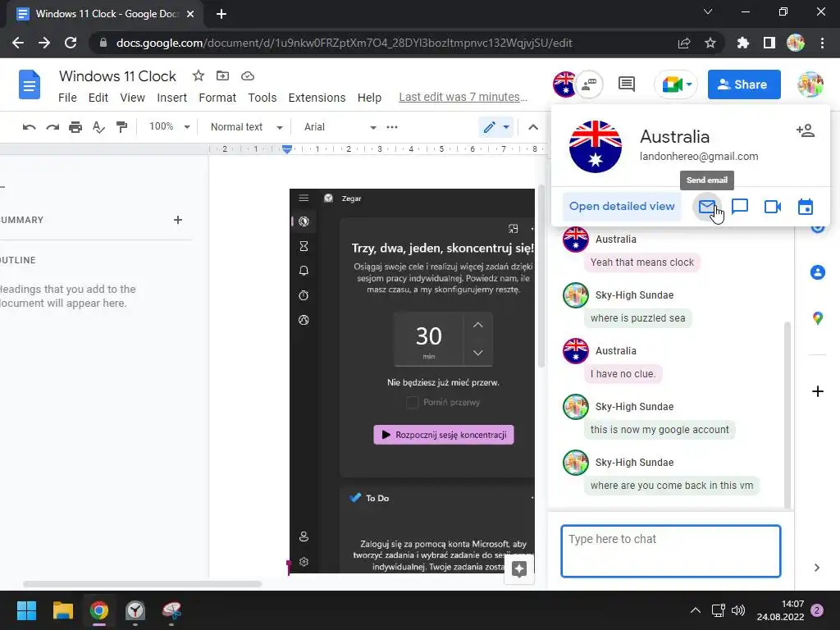The height and width of the screenshot is (630, 840).
Task: Toggle the document chat button
Action: tap(589, 84)
